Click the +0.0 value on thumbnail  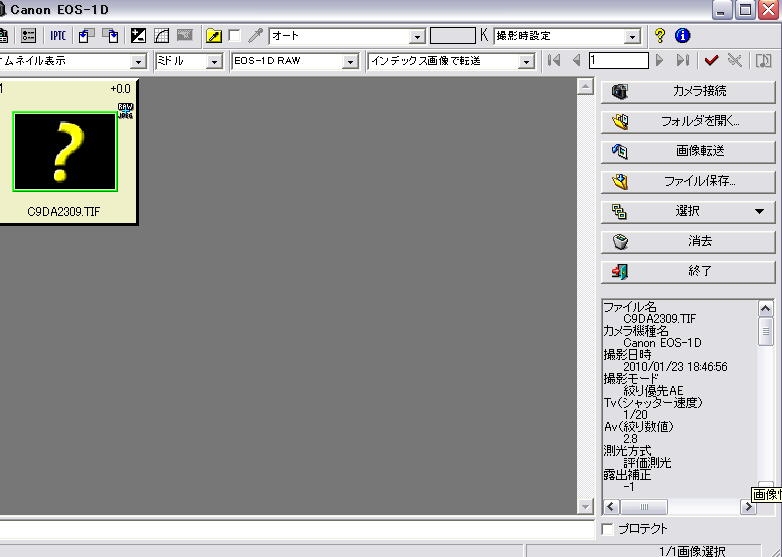(120, 89)
